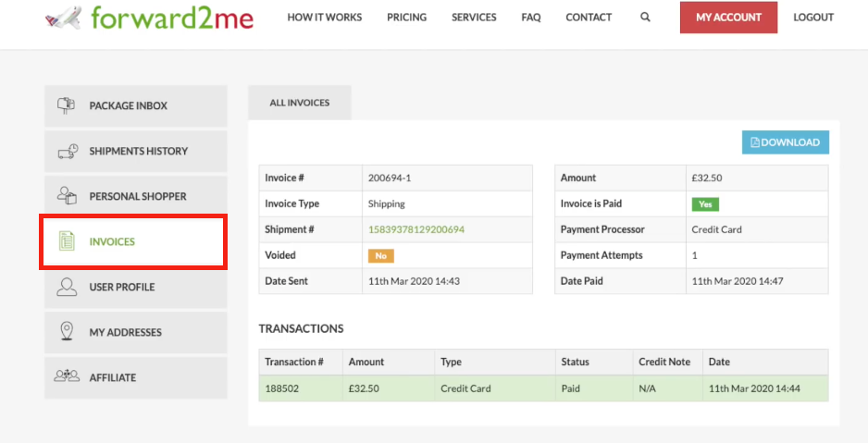
Task: Click the Package Inbox mailbox icon
Action: tap(67, 105)
